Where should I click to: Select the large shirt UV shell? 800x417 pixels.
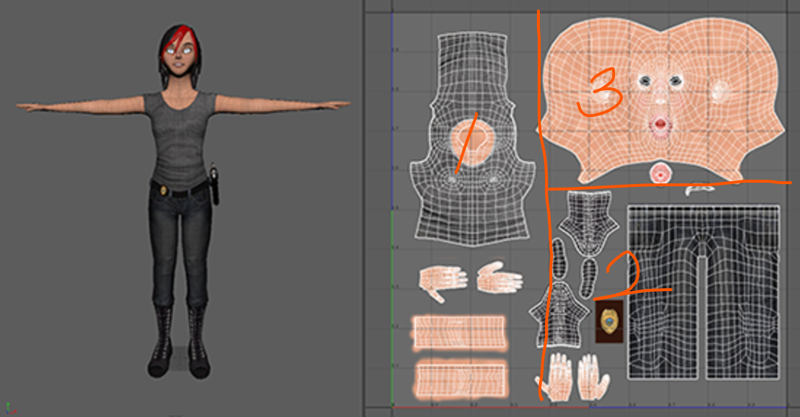472,137
